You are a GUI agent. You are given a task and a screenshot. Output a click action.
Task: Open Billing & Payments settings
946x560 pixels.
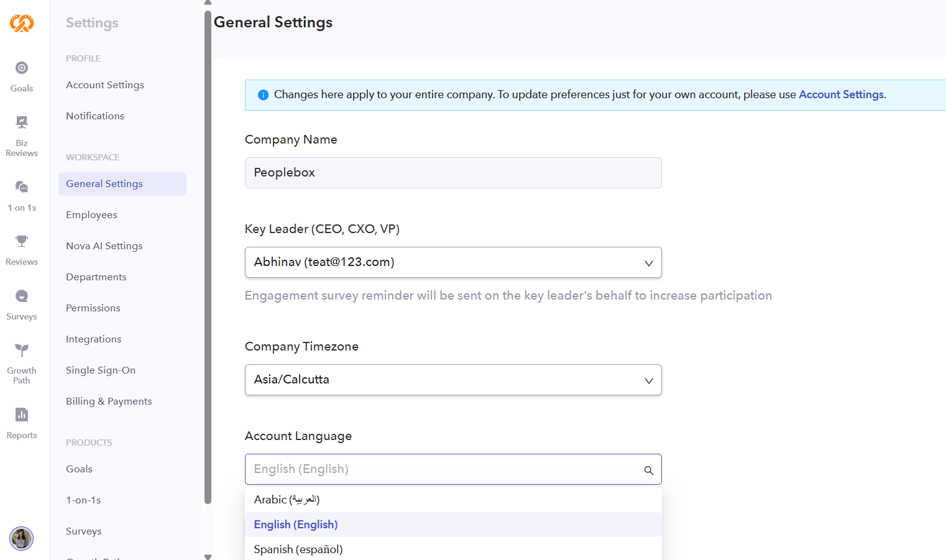[109, 402]
